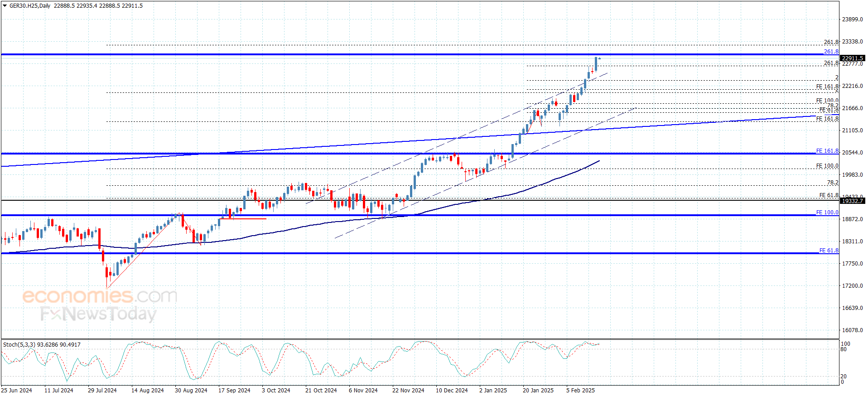The height and width of the screenshot is (396, 868).
Task: Click the 21666.0 price axis label
Action: [x=852, y=108]
